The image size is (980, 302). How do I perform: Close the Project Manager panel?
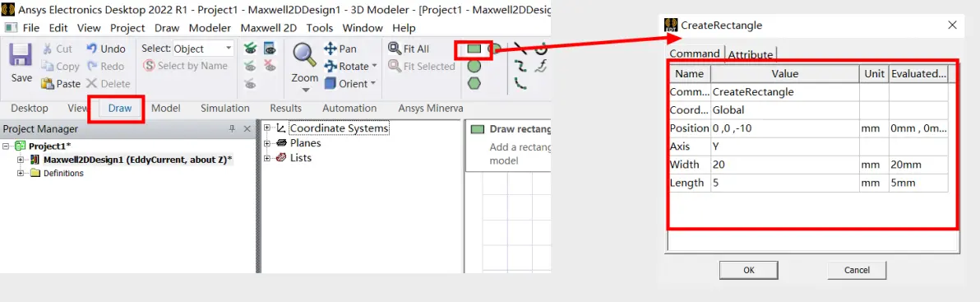247,128
